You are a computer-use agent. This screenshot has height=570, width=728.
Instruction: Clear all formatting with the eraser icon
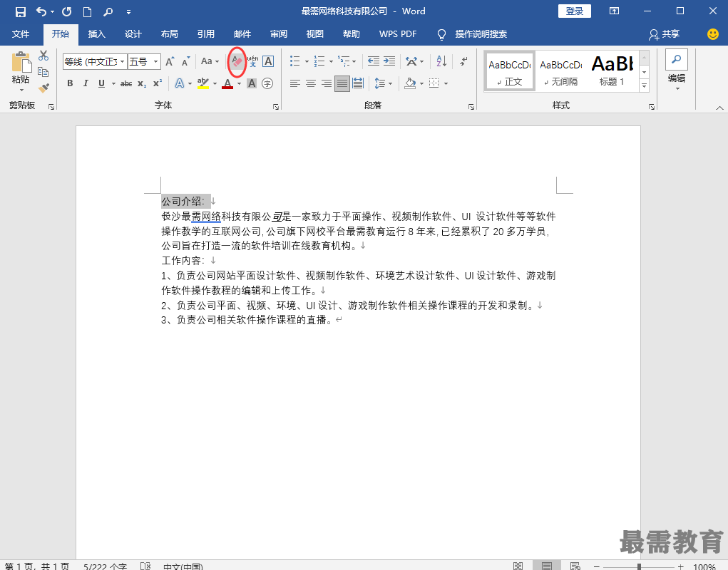(237, 61)
